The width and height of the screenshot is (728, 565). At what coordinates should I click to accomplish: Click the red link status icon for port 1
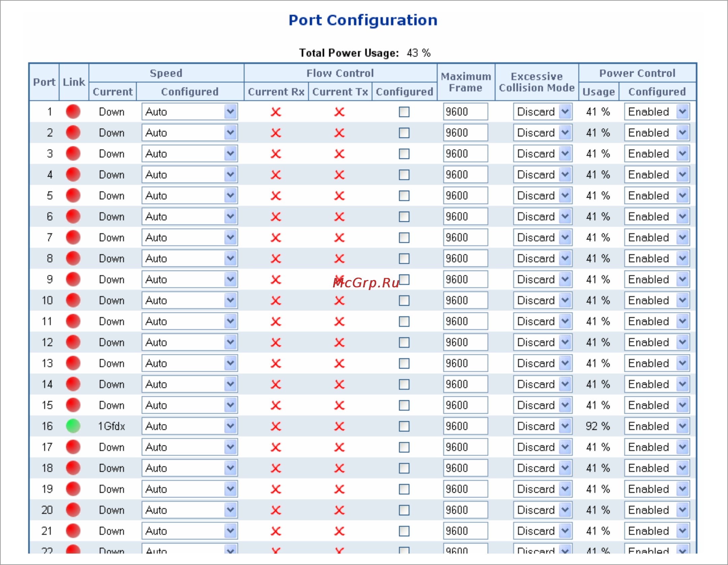tap(73, 112)
